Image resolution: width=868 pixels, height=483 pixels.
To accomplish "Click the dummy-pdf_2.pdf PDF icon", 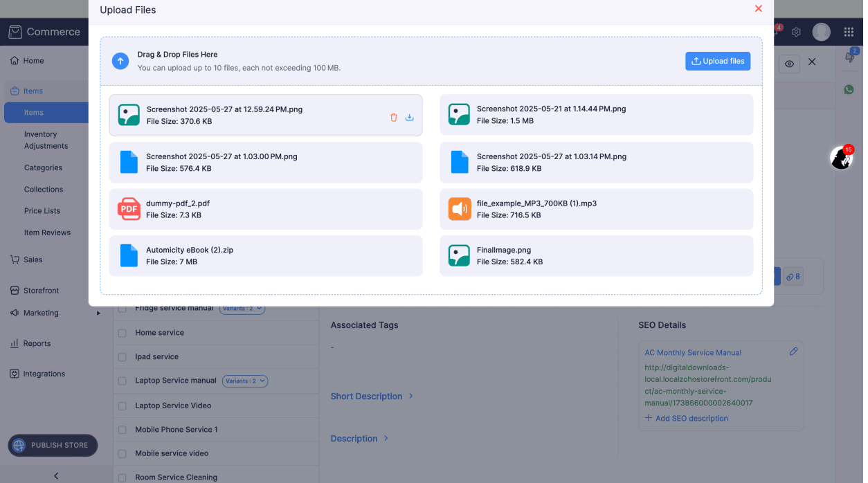I will [x=129, y=209].
